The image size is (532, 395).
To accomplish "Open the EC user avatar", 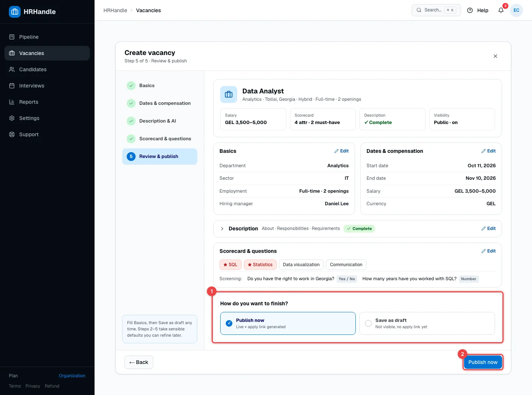I will [516, 10].
